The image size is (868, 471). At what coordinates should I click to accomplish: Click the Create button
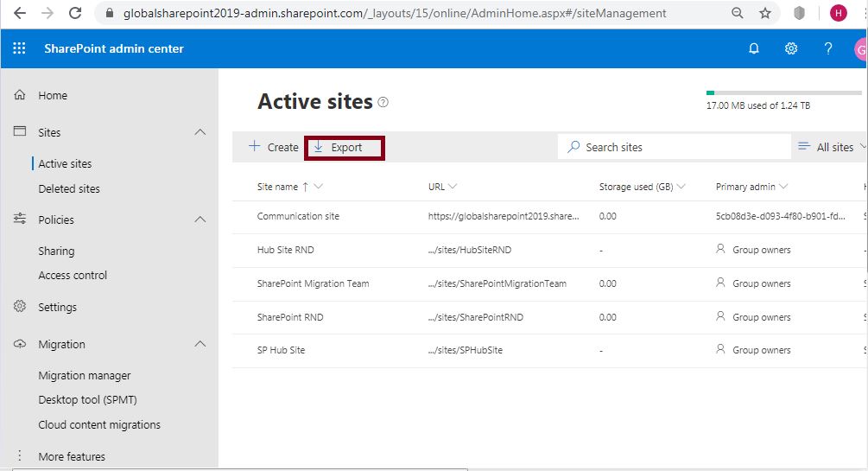pyautogui.click(x=274, y=147)
